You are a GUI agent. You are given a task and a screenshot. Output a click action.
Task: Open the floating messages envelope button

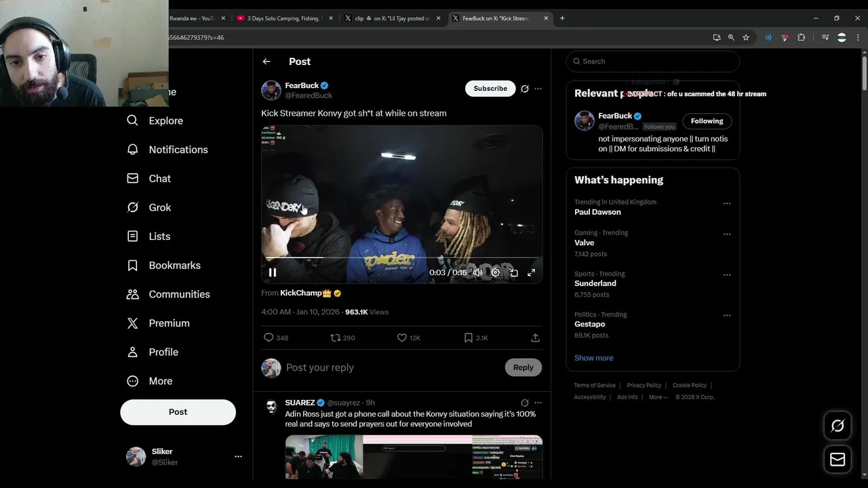[x=837, y=460]
